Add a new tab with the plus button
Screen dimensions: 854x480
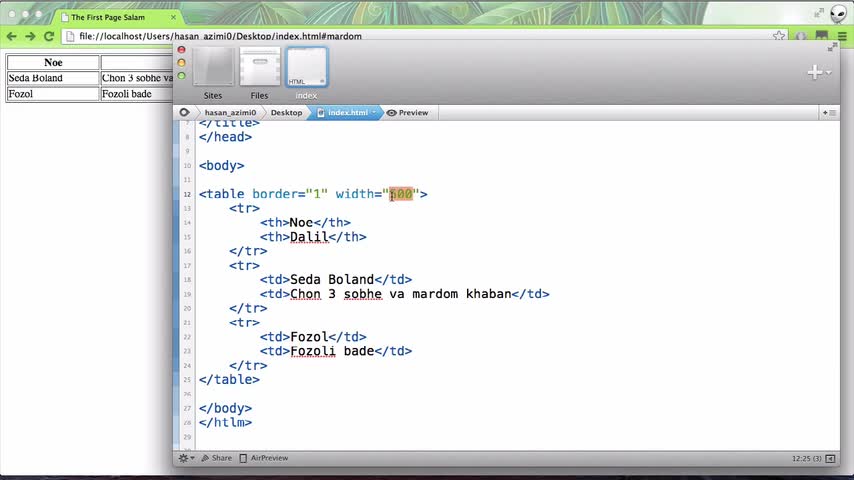[815, 72]
